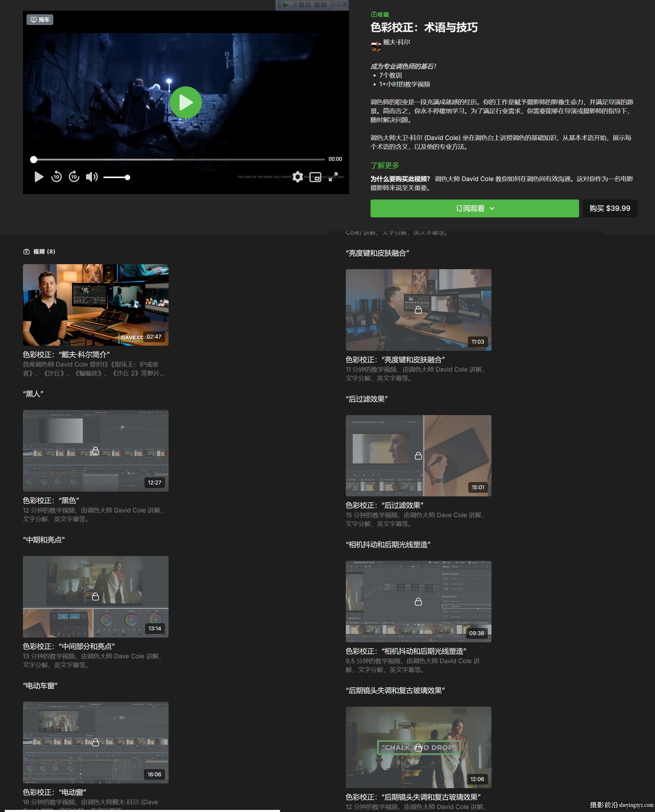
Task: Open title 色彩校正:“黑色”
Action: (x=51, y=501)
